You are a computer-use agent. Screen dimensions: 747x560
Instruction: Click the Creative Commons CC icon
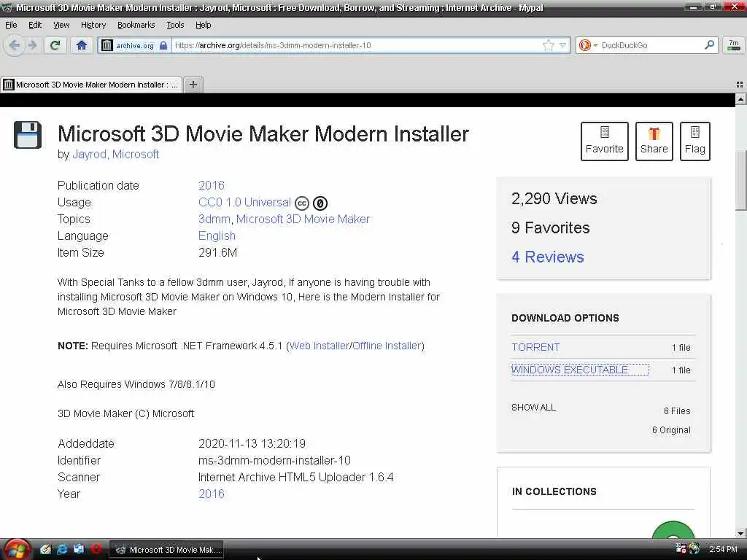point(302,203)
